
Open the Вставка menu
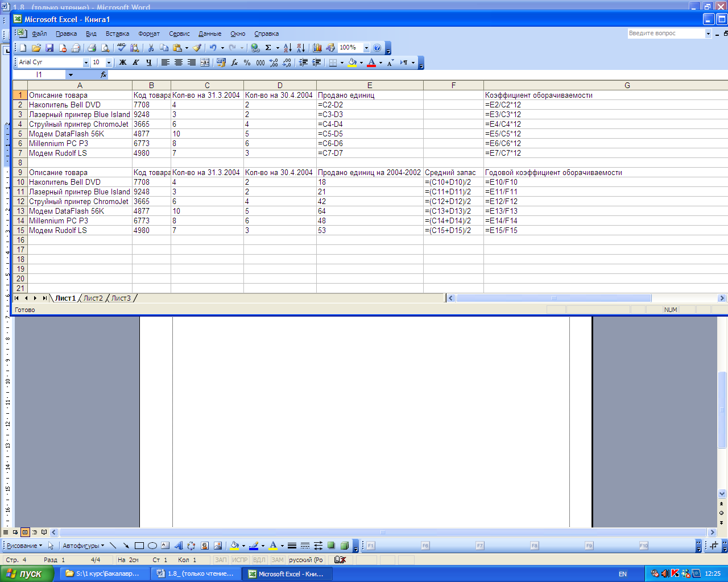click(x=117, y=34)
